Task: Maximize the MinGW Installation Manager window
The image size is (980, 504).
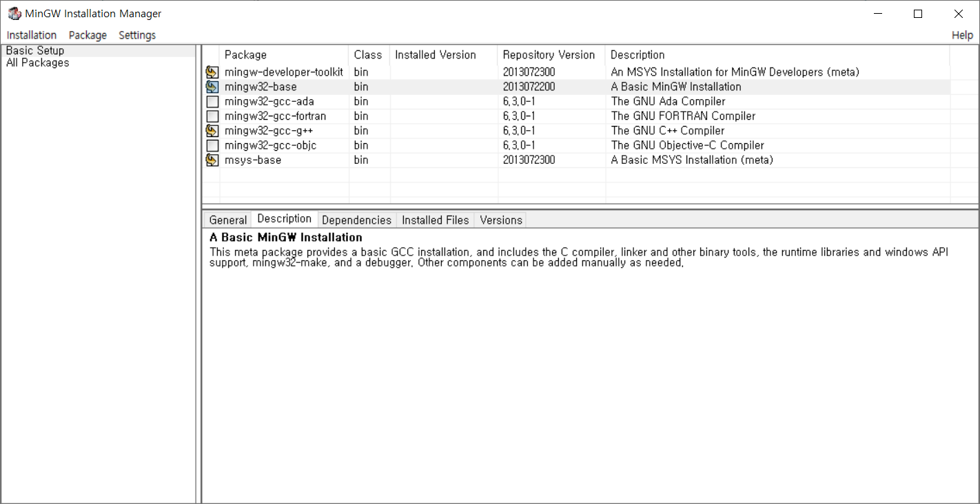Action: coord(918,14)
